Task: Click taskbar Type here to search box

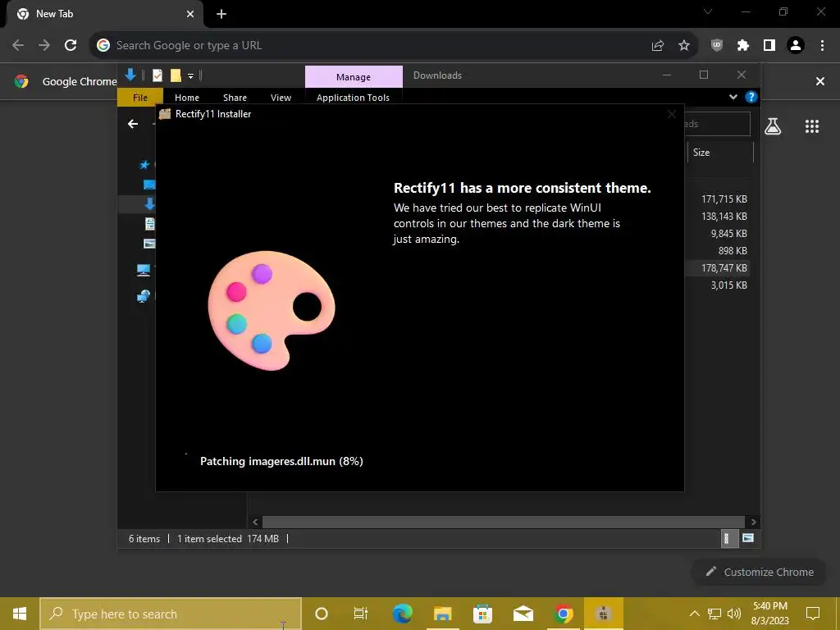Action: (x=171, y=614)
